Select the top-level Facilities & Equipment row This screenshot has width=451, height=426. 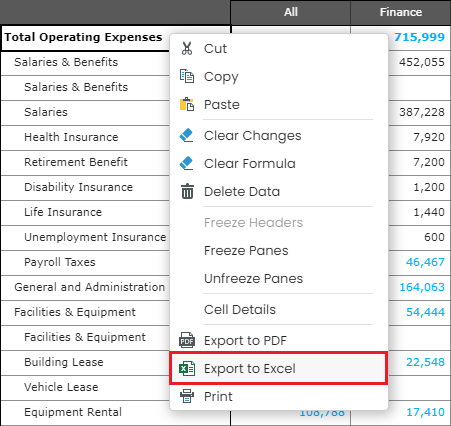tap(75, 312)
